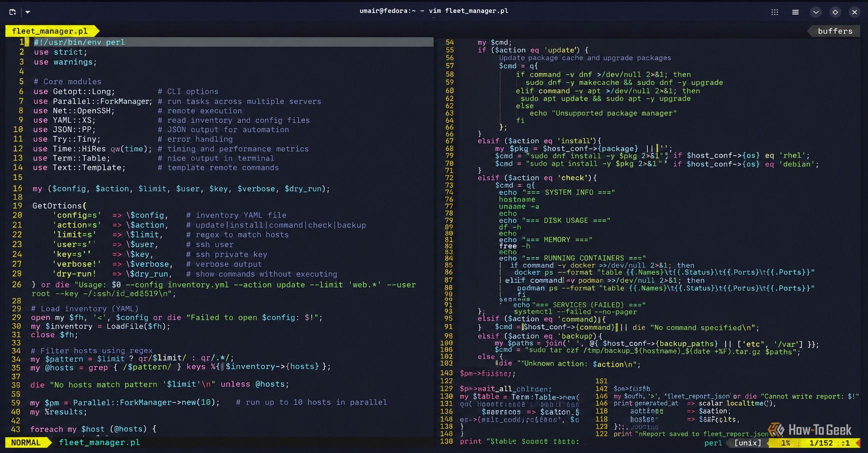Click '# Filter hosts using regex' comment

click(92, 350)
